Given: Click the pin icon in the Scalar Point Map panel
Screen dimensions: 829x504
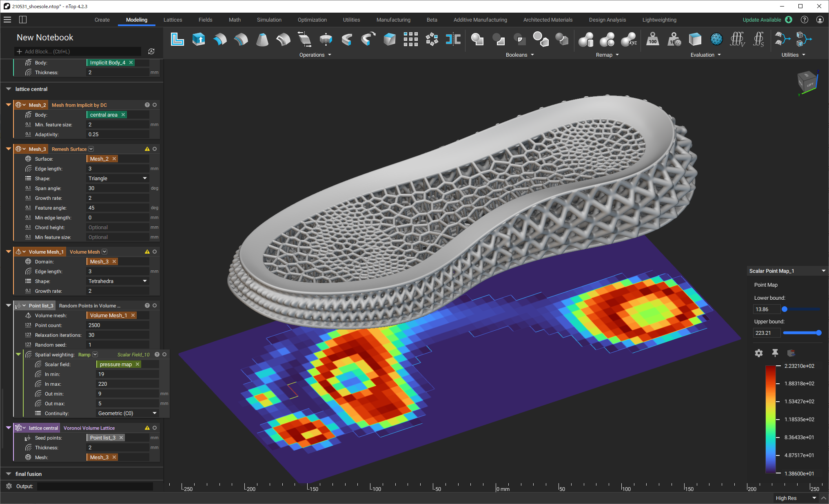Looking at the screenshot, I should click(x=775, y=353).
